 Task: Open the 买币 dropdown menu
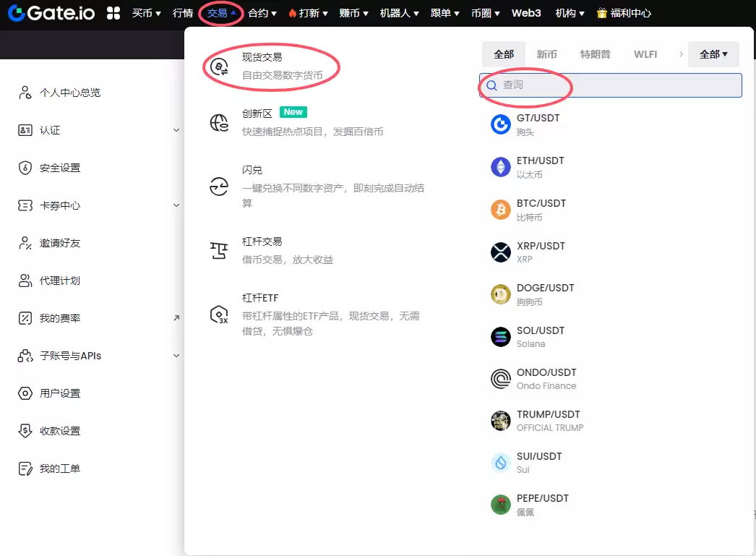(x=147, y=13)
